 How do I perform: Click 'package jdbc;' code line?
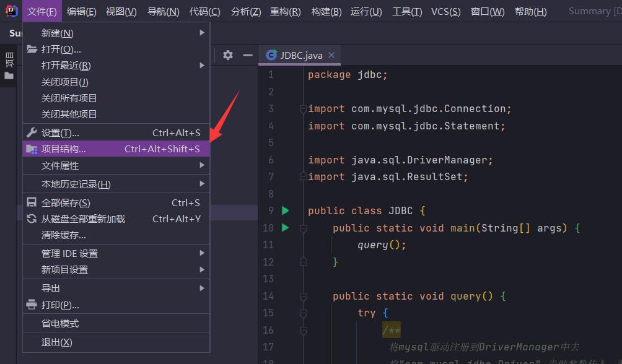pyautogui.click(x=348, y=75)
